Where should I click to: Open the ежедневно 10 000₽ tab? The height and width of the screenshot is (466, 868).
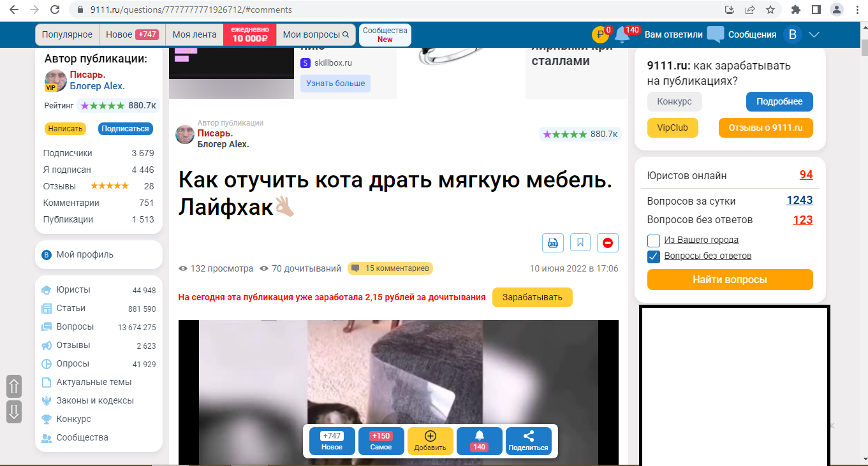[249, 34]
